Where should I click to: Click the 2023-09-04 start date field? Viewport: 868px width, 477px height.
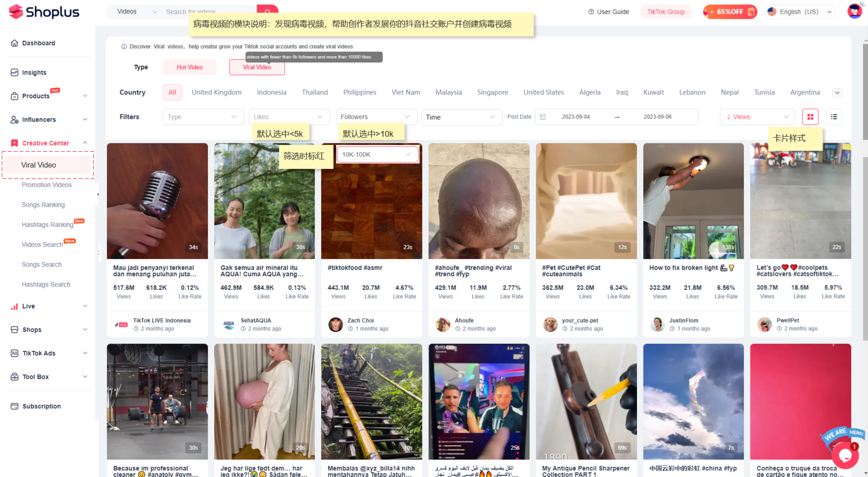(576, 117)
